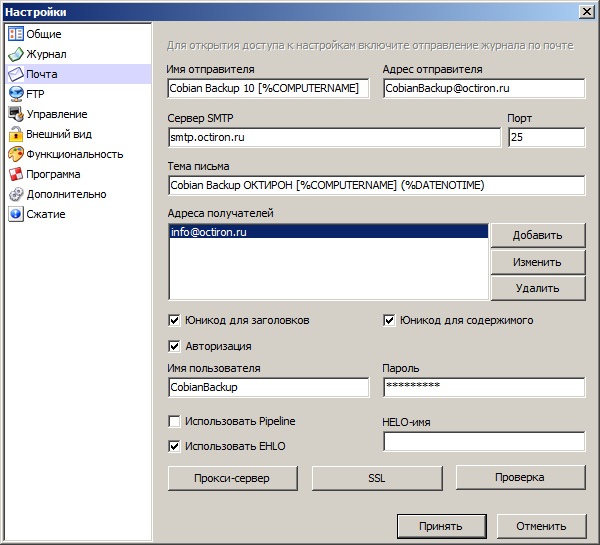Click the Сжатие blue info icon
600x545 pixels.
[x=16, y=214]
